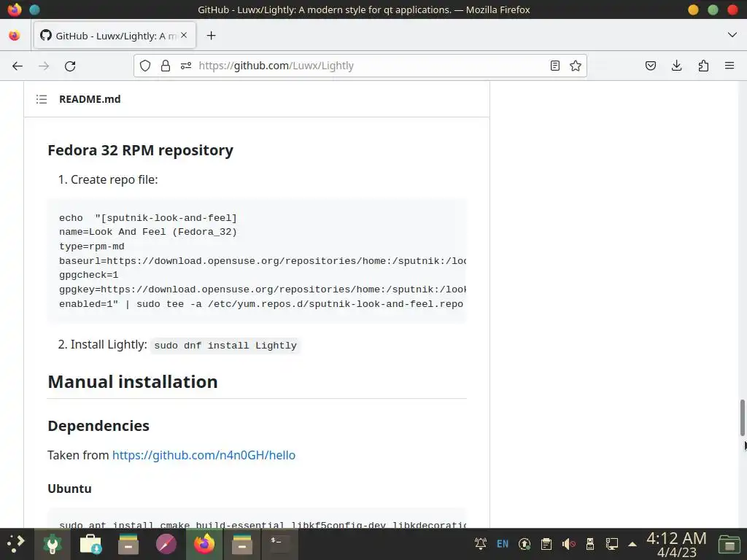Screen dimensions: 747x560
Task: Click the page vertical scrollbar thumb
Action: [x=742, y=418]
